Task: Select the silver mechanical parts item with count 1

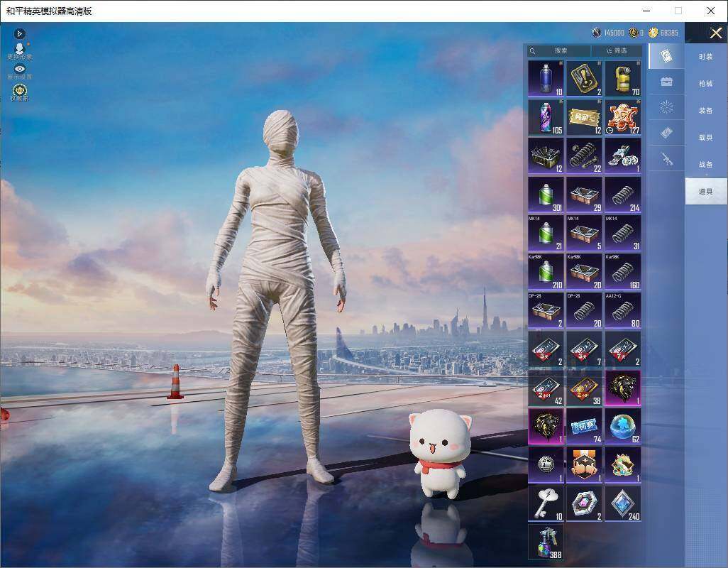Action: [x=623, y=156]
